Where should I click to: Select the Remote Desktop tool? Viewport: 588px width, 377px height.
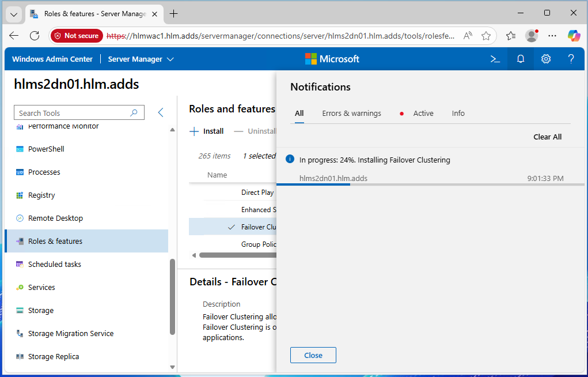(x=55, y=218)
